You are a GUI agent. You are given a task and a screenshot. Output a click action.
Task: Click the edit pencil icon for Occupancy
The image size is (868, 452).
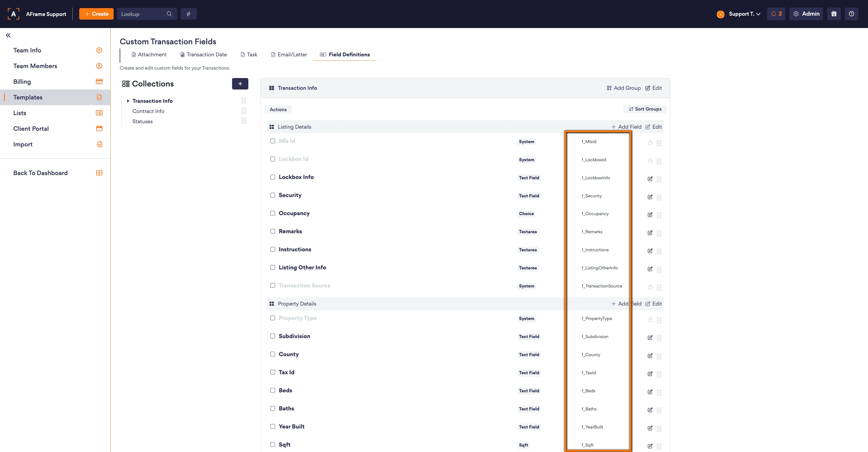click(650, 215)
